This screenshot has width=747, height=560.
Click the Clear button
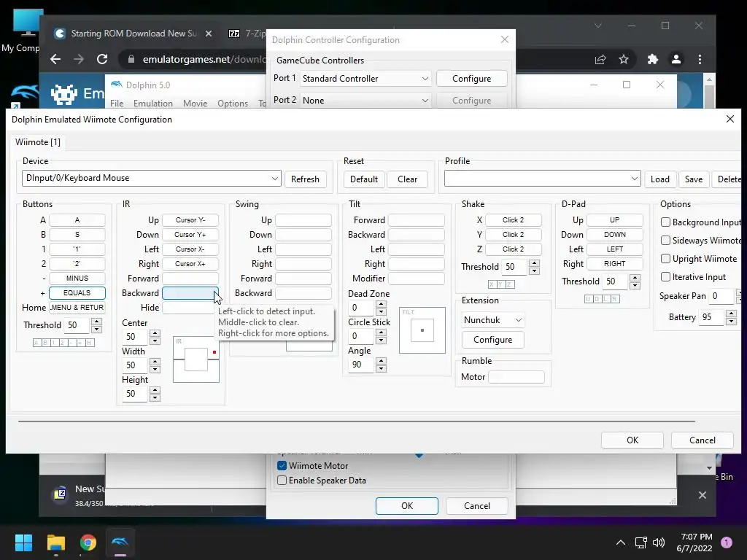coord(407,179)
